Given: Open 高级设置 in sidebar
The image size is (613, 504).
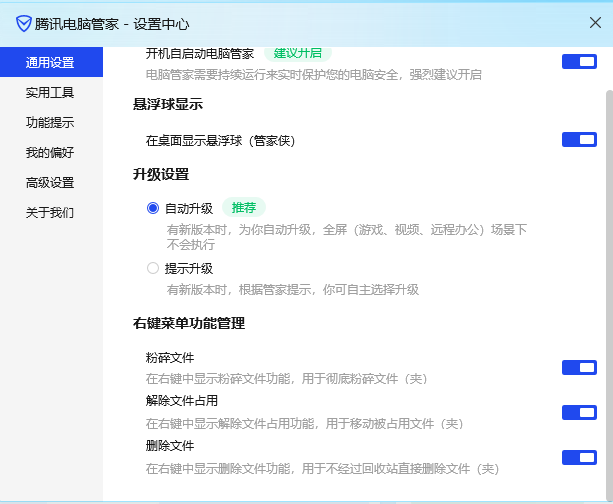Looking at the screenshot, I should (x=50, y=183).
